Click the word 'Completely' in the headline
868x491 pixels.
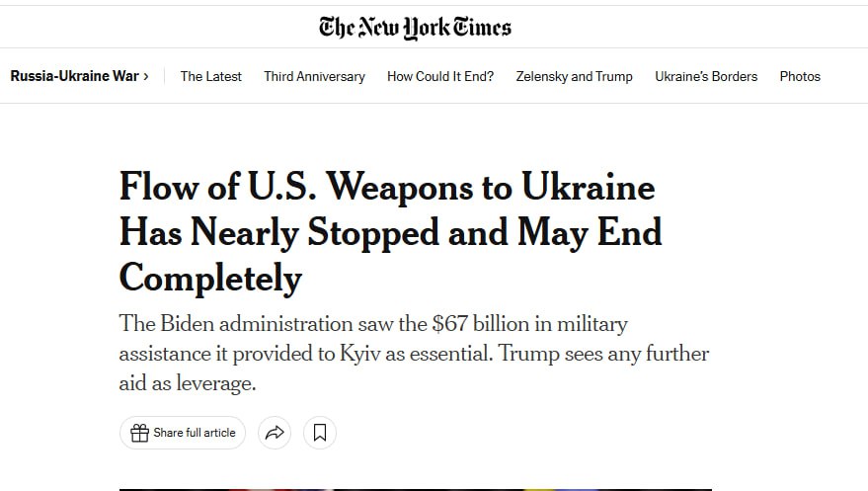tap(210, 279)
